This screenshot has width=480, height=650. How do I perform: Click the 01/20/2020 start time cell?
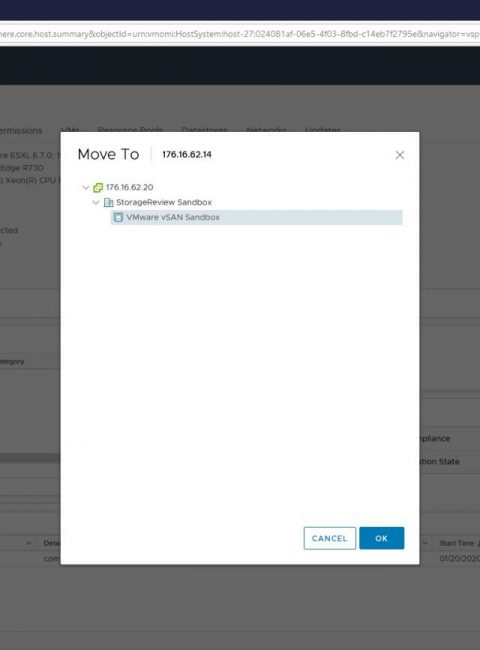[x=459, y=558]
